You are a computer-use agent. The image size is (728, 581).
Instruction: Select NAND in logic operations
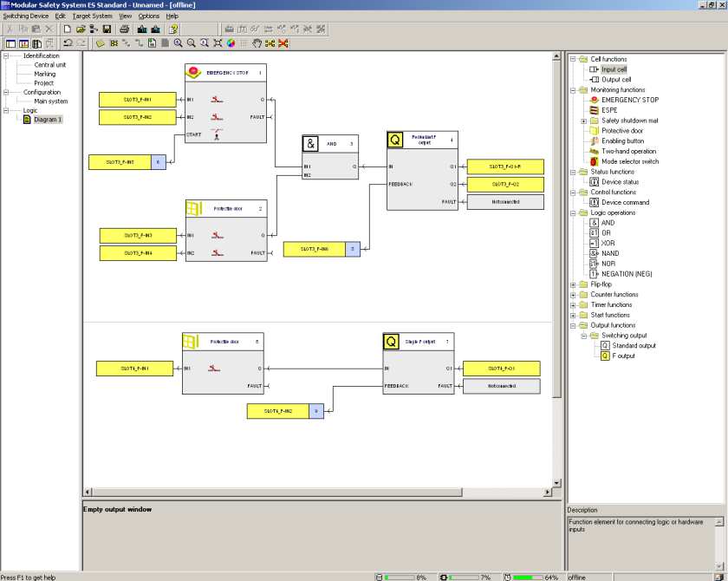[610, 253]
